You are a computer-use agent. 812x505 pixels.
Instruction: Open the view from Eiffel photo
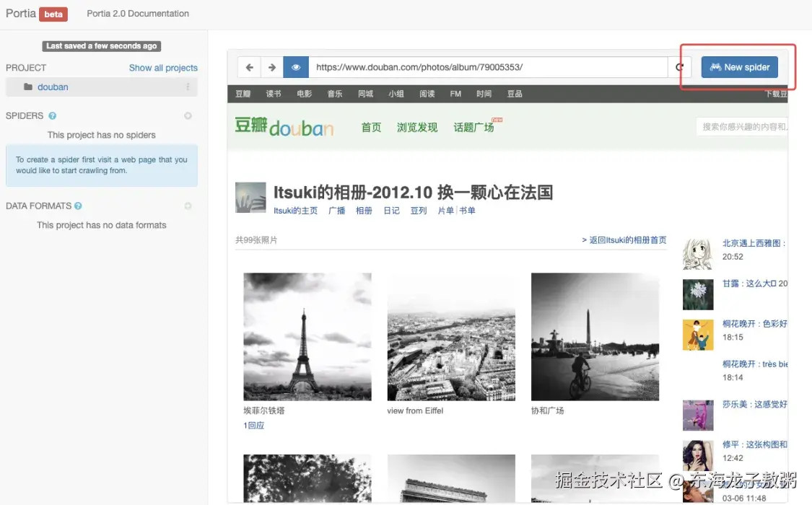click(x=451, y=337)
